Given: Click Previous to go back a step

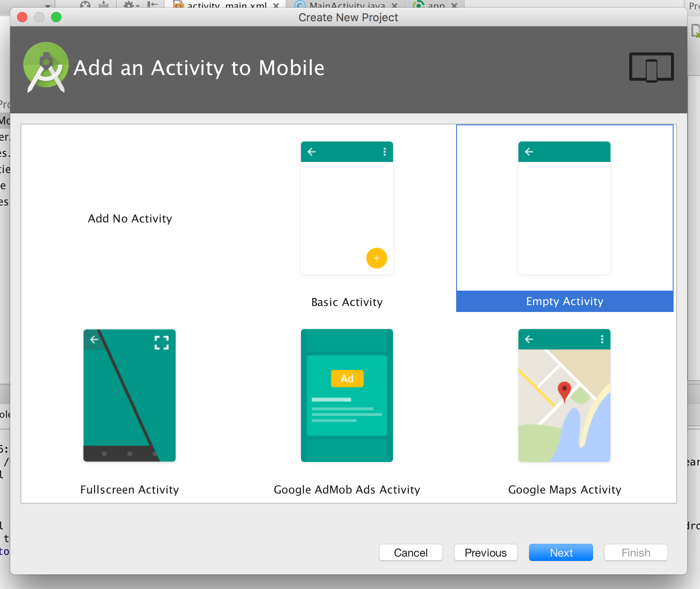Looking at the screenshot, I should (x=486, y=552).
